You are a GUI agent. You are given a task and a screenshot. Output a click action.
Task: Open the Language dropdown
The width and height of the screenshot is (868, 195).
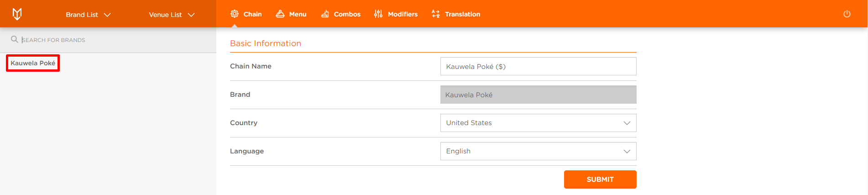[x=538, y=151]
